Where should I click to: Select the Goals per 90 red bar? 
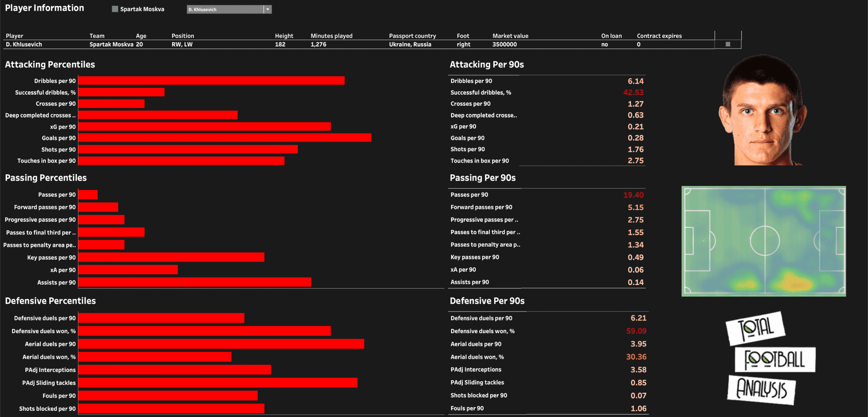pyautogui.click(x=224, y=138)
